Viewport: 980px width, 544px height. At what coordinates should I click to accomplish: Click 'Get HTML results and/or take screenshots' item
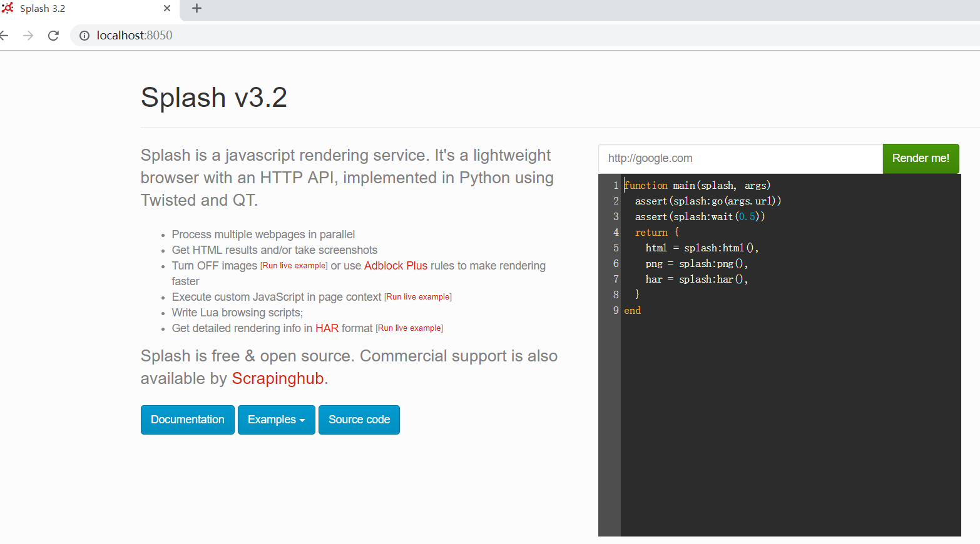(x=275, y=250)
